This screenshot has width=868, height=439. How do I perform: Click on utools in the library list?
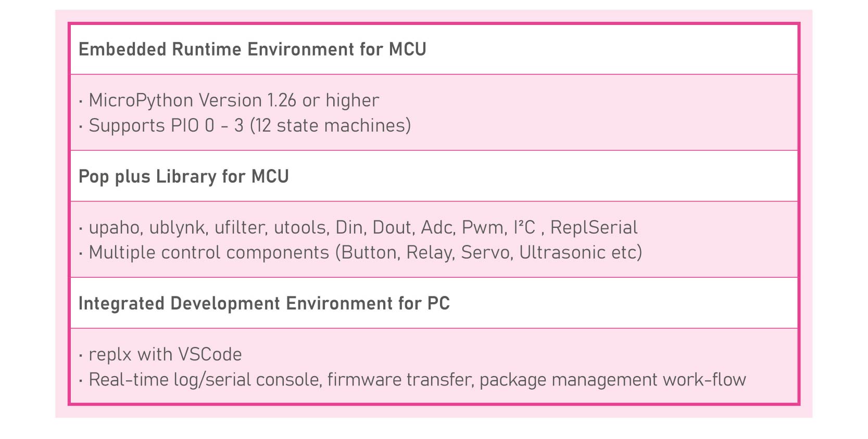[300, 227]
